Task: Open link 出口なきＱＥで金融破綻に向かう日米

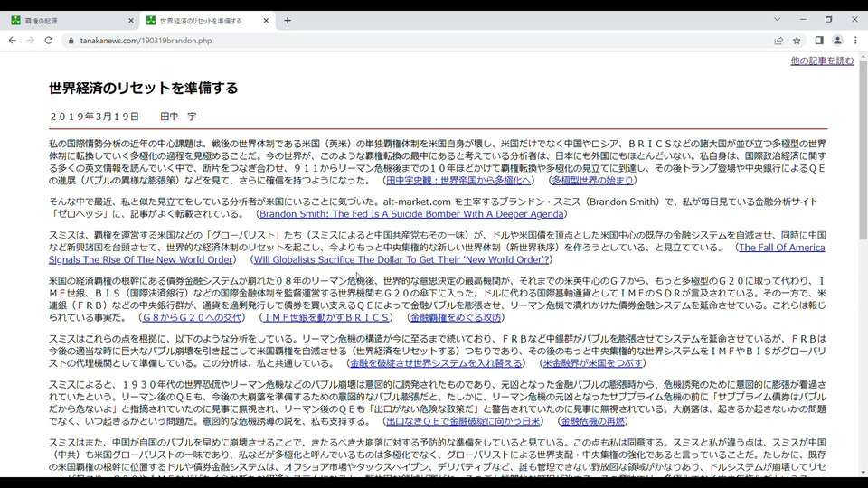Action: (x=463, y=422)
